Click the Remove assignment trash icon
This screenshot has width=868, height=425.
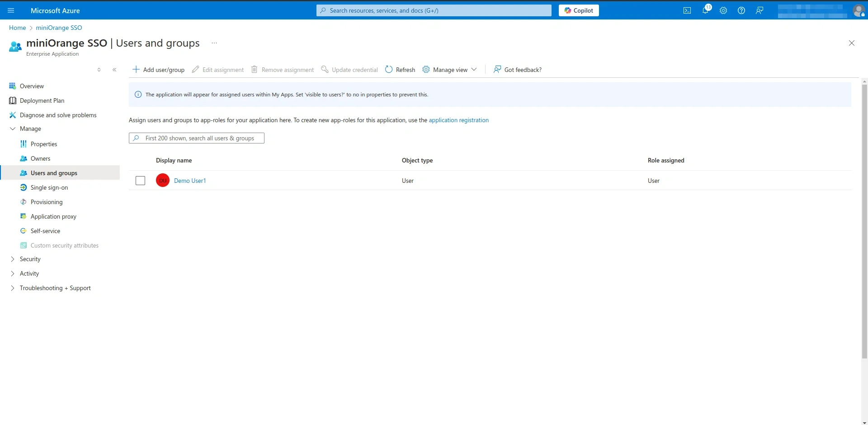point(255,69)
